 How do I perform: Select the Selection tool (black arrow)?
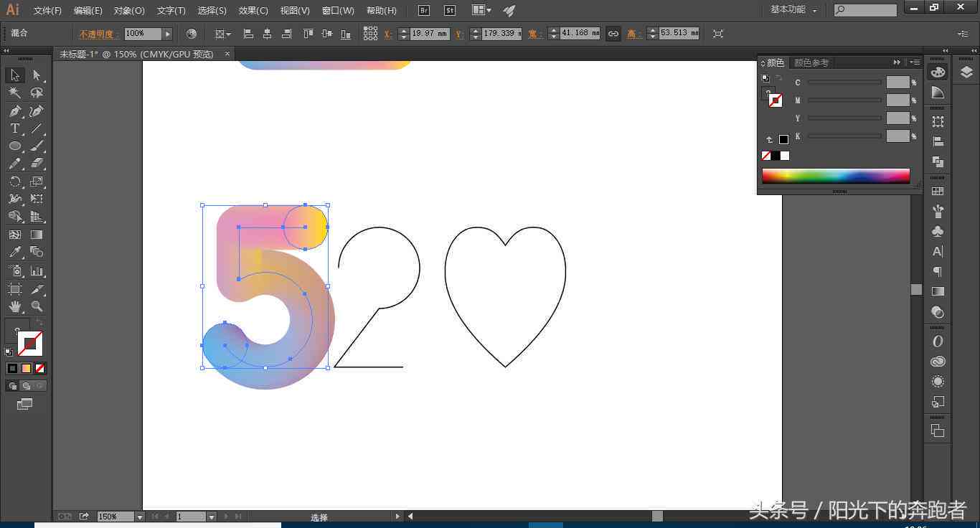click(x=15, y=75)
